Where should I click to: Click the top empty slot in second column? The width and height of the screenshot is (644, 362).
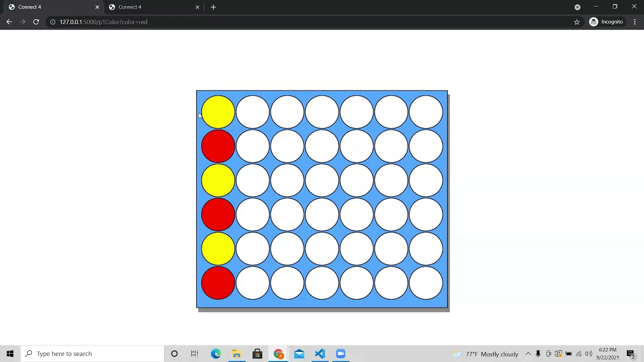pos(253,112)
